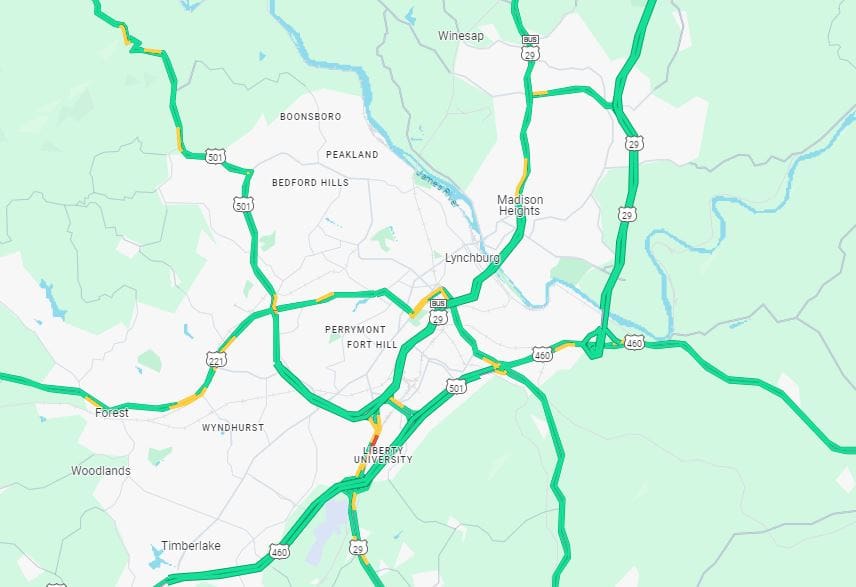Click the US 29 shield at the bottom
The height and width of the screenshot is (587, 856).
click(x=358, y=548)
